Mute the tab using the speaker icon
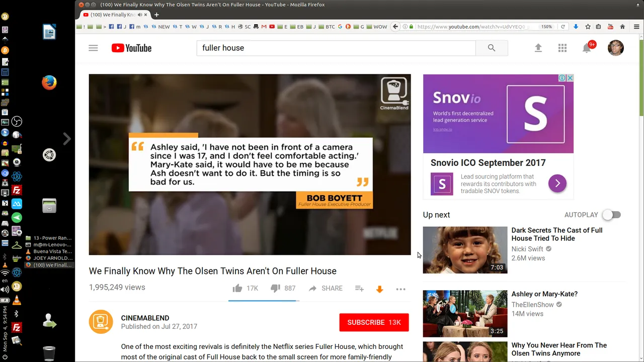The height and width of the screenshot is (362, 644). coord(140,15)
